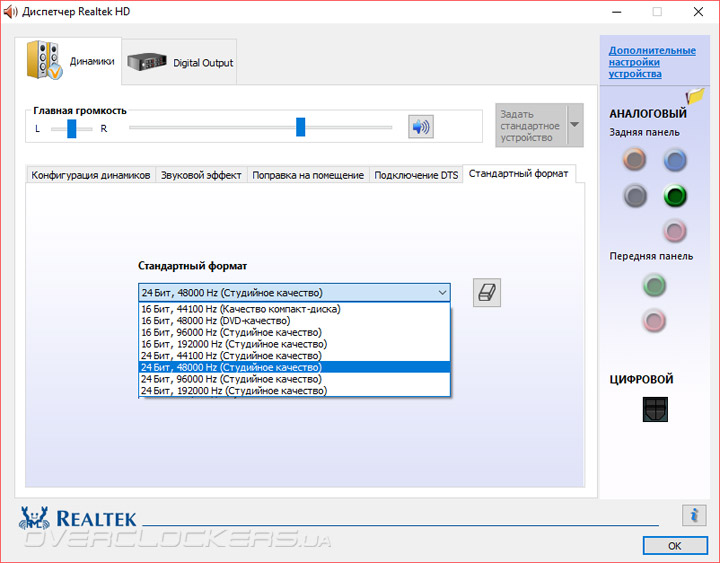This screenshot has height=563, width=720.
Task: Click the gray rear panel audio jack
Action: [635, 196]
